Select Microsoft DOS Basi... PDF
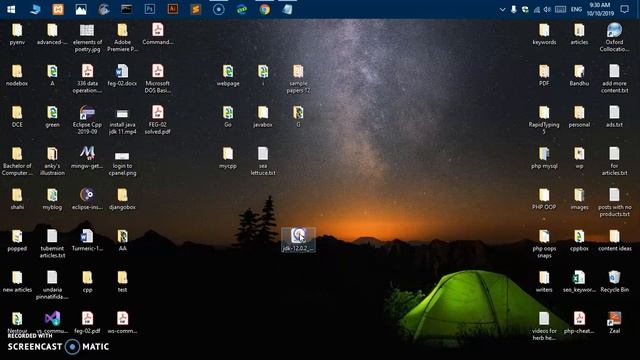 (x=158, y=79)
